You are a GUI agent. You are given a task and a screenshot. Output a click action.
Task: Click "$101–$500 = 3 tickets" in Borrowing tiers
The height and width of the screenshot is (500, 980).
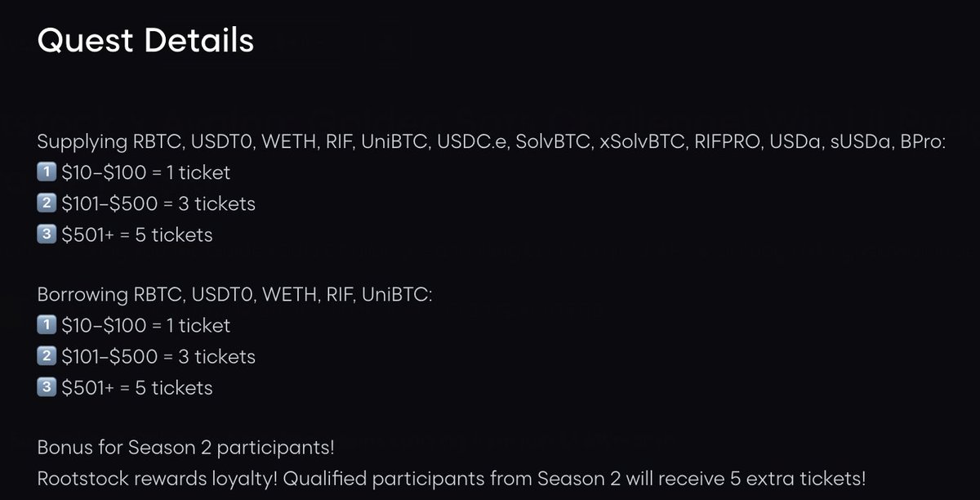[x=158, y=356]
